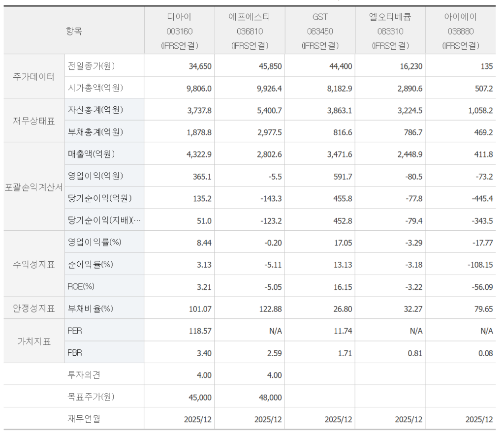Screen dimensions: 504x433
Task: Click the -143.3 net income value
Action: point(271,199)
